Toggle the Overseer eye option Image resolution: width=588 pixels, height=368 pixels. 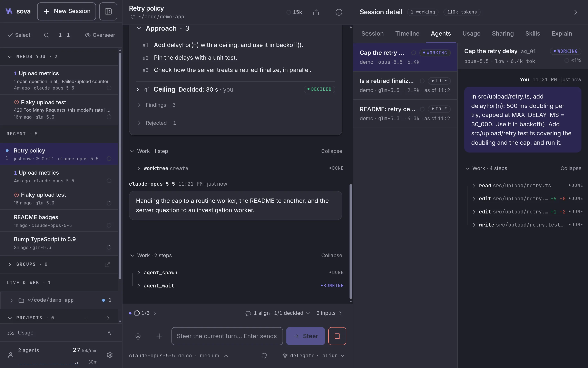point(100,35)
